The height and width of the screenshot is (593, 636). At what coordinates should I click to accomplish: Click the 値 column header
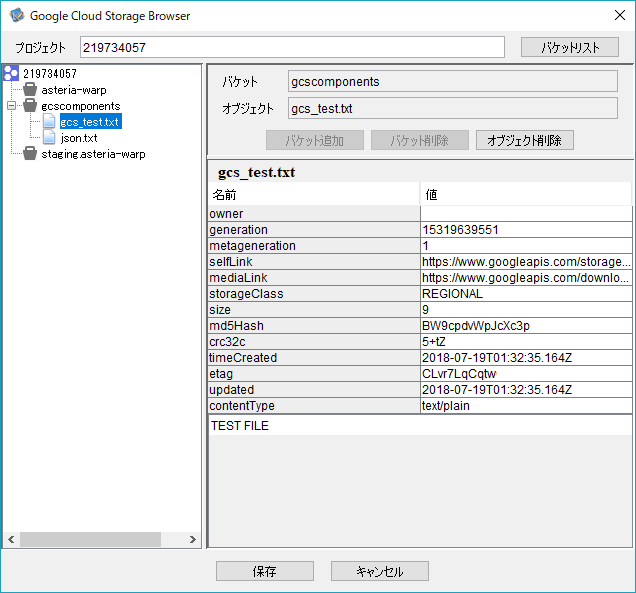[x=526, y=194]
